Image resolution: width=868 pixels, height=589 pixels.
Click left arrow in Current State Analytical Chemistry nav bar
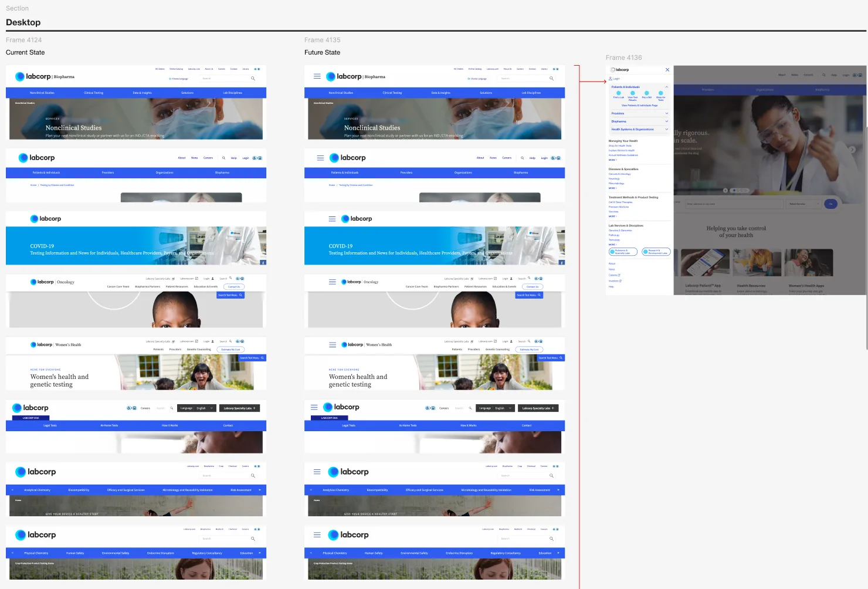pos(12,489)
